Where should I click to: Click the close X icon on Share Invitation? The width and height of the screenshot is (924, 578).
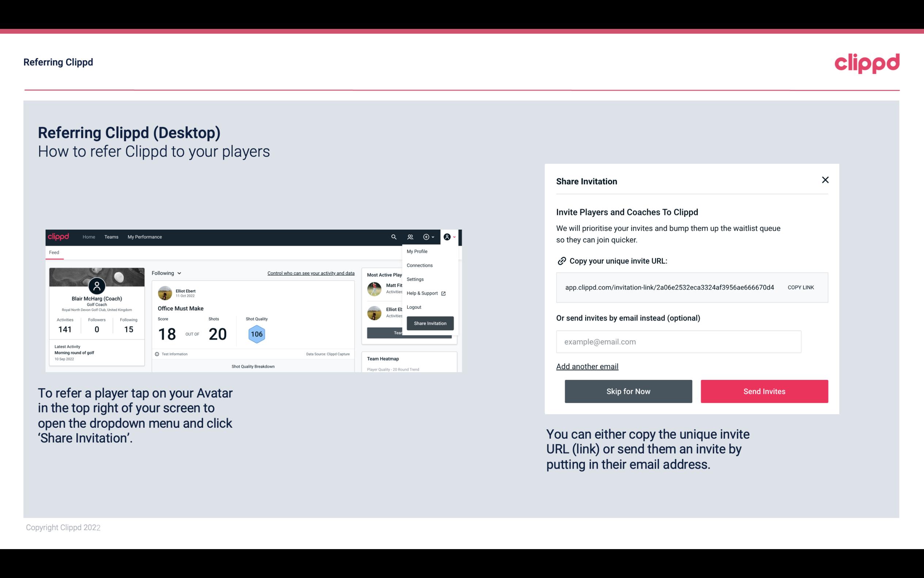825,180
